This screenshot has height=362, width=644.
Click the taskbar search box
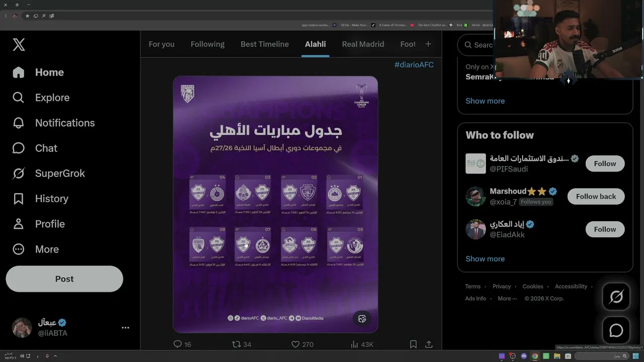click(602, 356)
